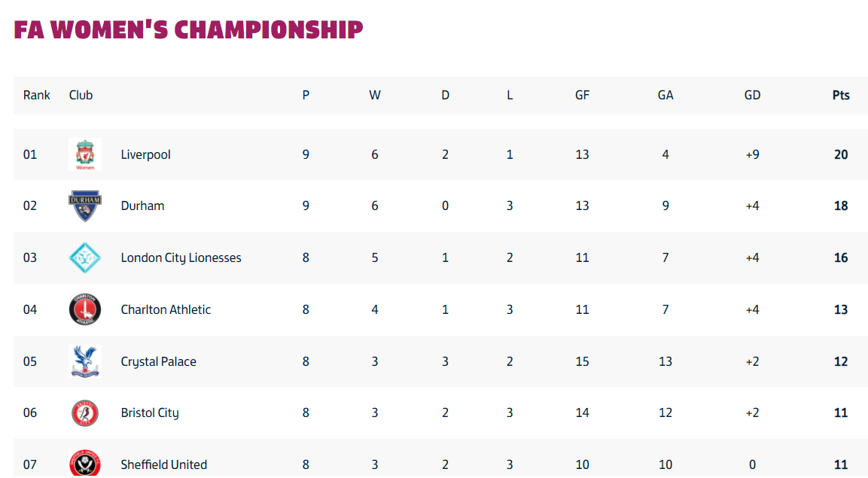Screen dimensions: 868x478
Task: Select the Rank column header
Action: coord(37,95)
